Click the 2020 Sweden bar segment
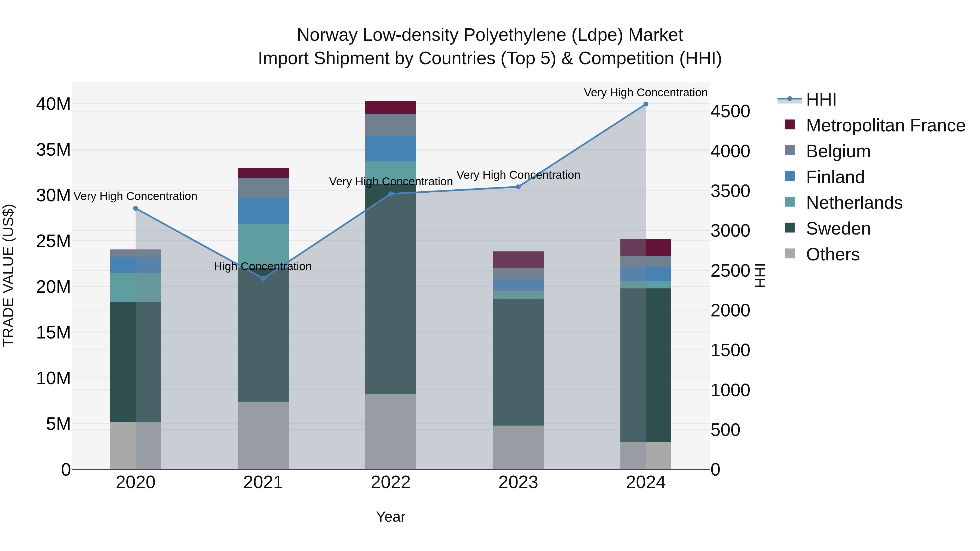Image resolution: width=980 pixels, height=551 pixels. point(136,362)
